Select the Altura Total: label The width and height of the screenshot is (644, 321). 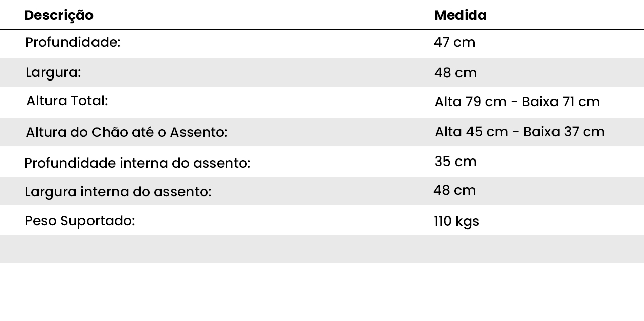[x=67, y=101]
